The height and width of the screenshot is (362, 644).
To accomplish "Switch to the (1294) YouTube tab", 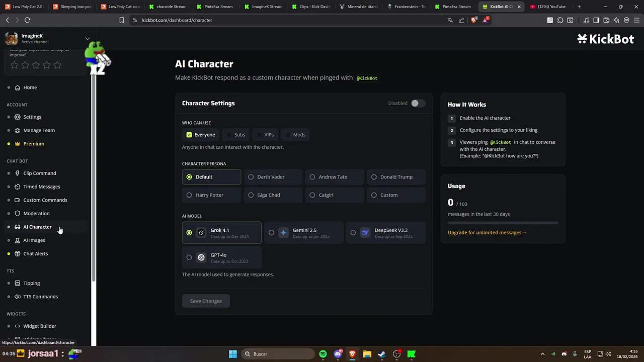I will [548, 7].
